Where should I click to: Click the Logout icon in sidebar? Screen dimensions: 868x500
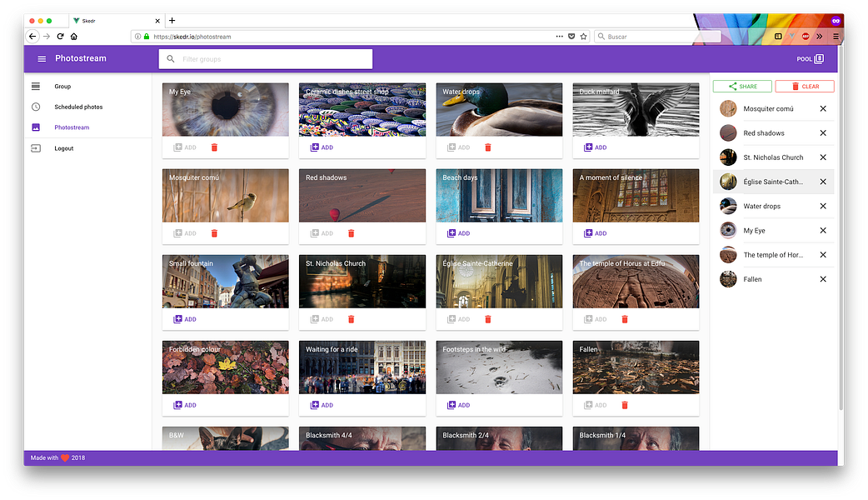click(36, 148)
